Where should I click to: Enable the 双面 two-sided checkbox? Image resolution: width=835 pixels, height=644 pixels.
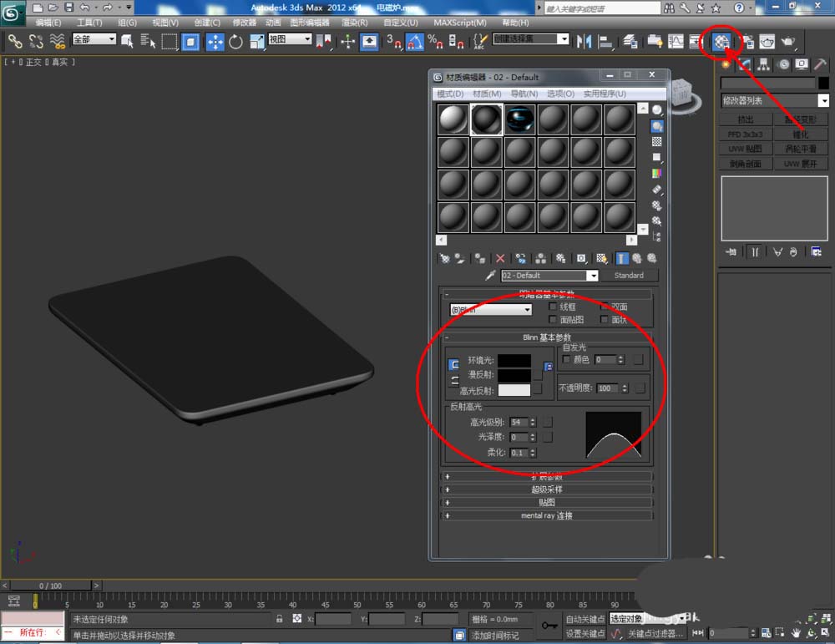click(604, 307)
